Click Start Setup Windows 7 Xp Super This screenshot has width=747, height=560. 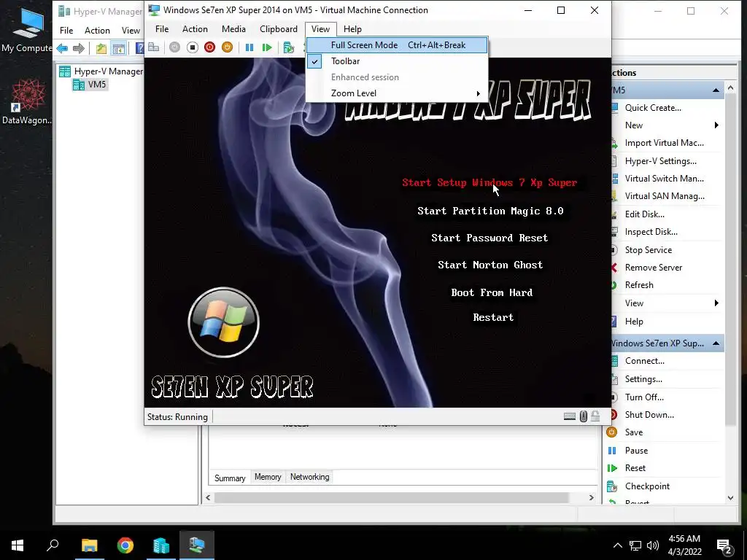click(x=489, y=183)
